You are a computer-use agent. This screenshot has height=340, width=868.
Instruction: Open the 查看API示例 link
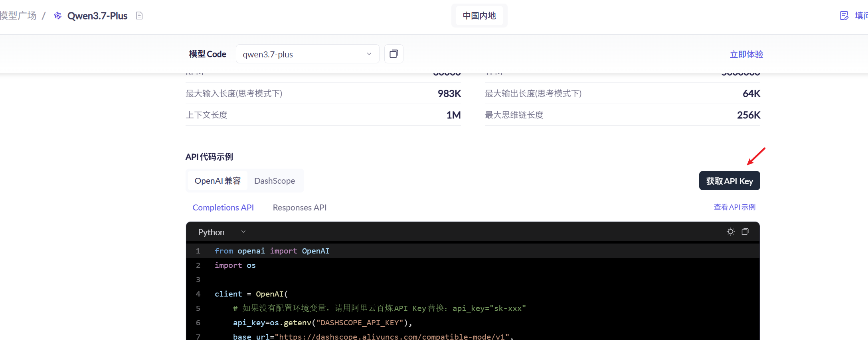(x=735, y=207)
